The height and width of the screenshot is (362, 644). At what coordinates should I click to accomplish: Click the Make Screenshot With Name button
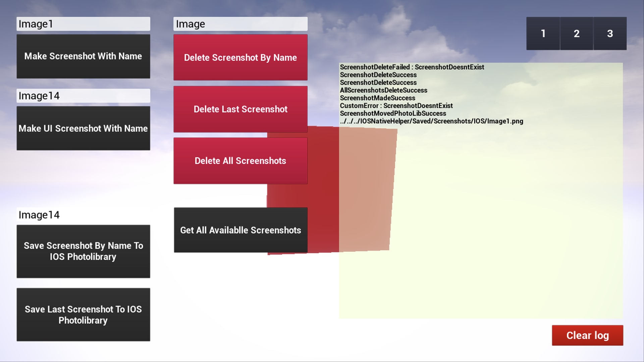click(x=83, y=56)
